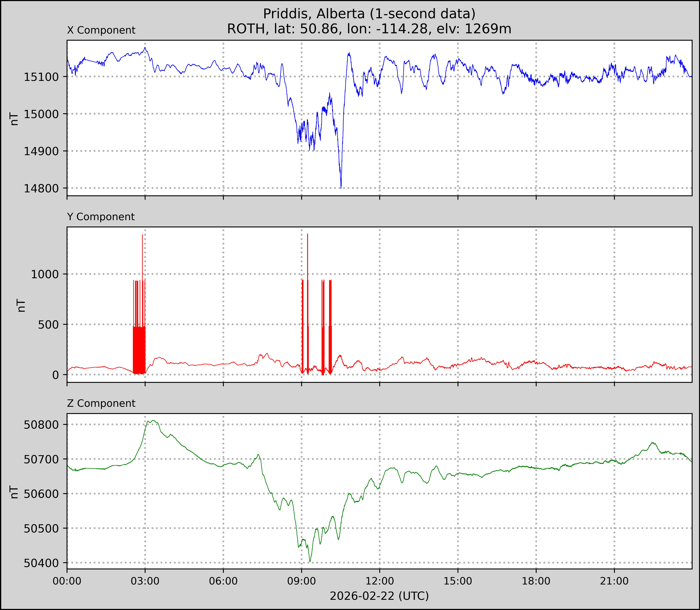Screen dimensions: 700x610
Task: Click the green Z trace peak after 03:00
Action: pyautogui.click(x=153, y=421)
